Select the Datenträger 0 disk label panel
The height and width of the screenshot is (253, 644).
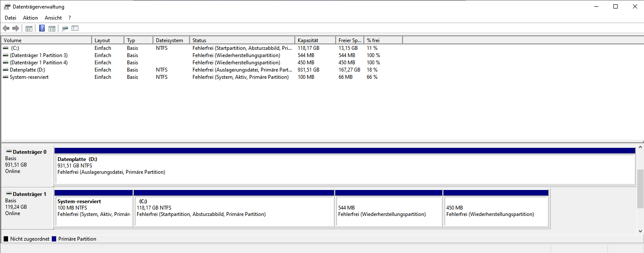(x=28, y=166)
